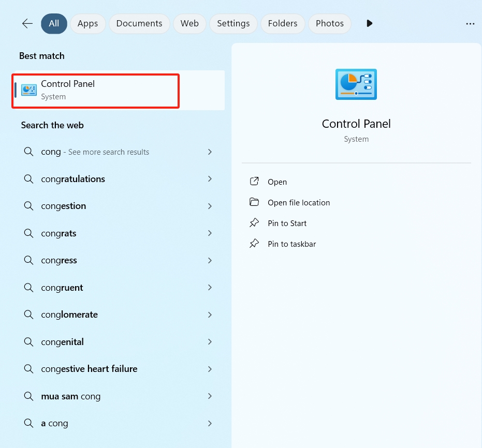Image resolution: width=482 pixels, height=448 pixels.
Task: Select the Photos filter tab
Action: click(329, 24)
